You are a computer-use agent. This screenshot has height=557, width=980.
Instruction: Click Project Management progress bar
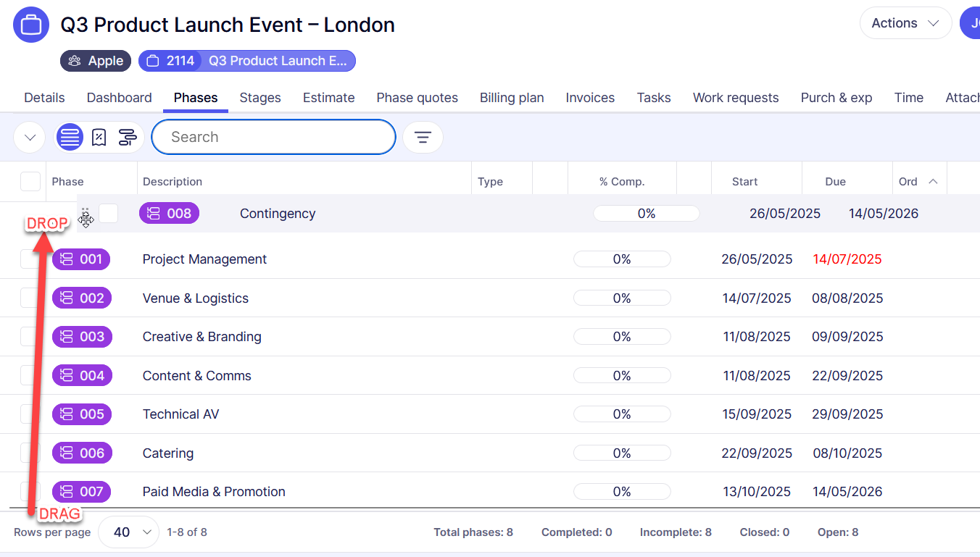pyautogui.click(x=622, y=259)
